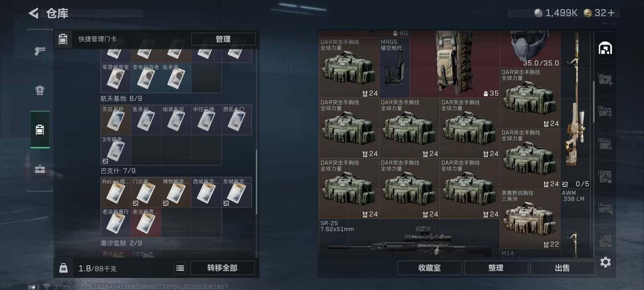Click 转移全部 to transfer all
Viewport: 644px width, 290px height.
click(222, 268)
